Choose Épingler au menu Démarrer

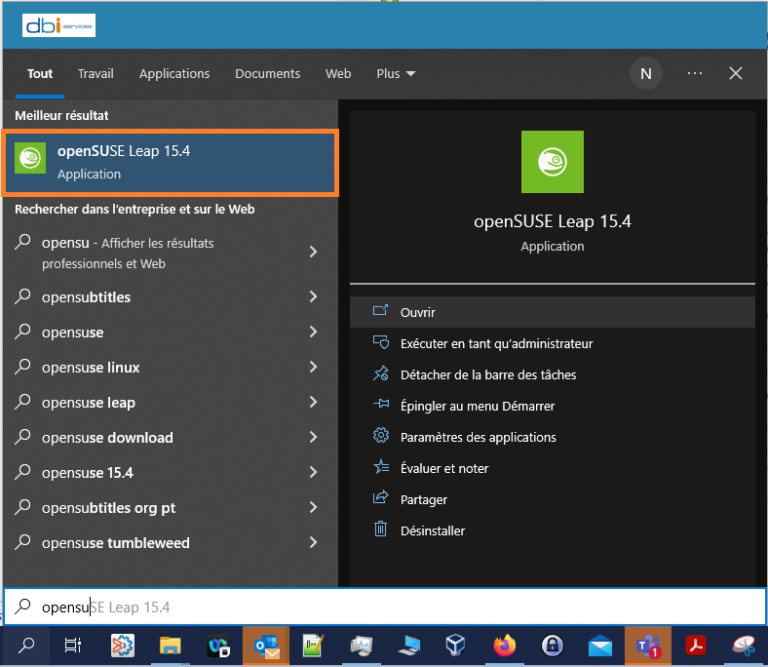click(552, 406)
